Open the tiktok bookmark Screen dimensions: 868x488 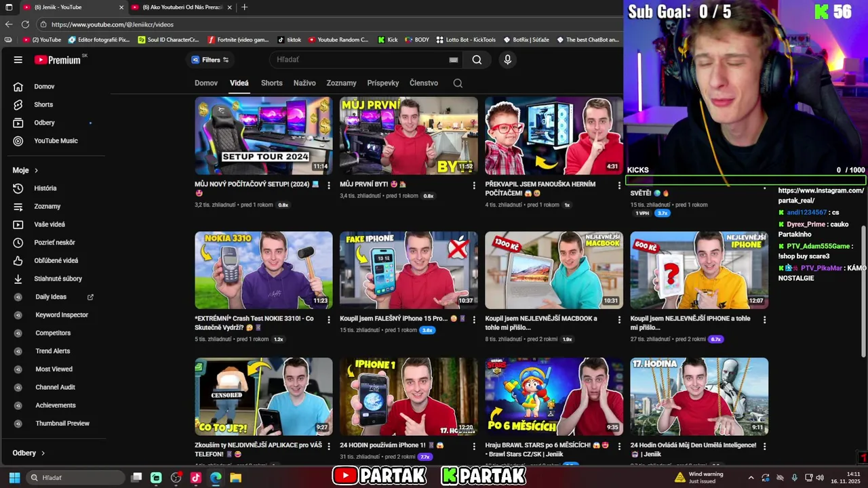[288, 40]
